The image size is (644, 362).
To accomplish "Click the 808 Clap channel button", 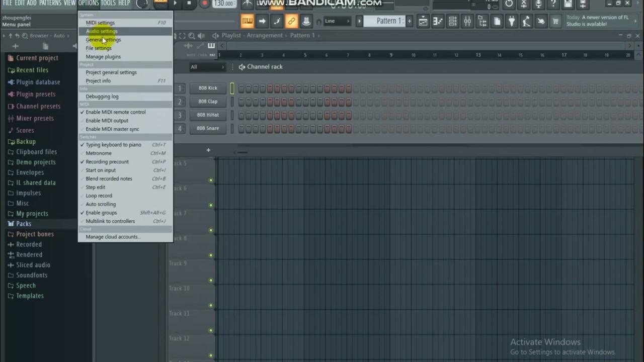I will pyautogui.click(x=208, y=102).
